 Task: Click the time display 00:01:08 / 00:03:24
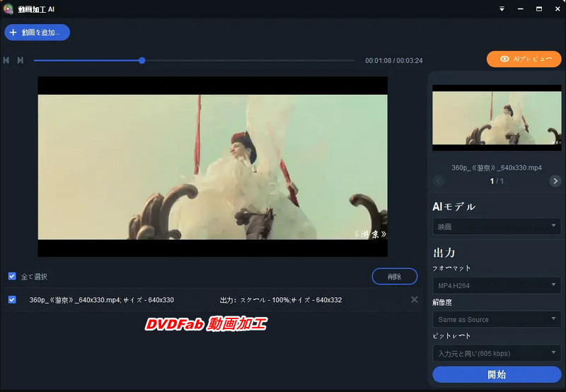coord(394,61)
